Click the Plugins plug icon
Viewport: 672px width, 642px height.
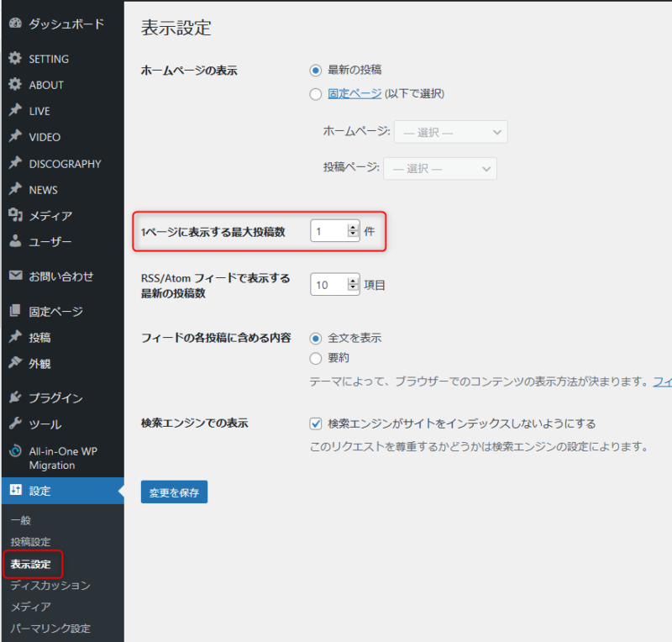(15, 398)
